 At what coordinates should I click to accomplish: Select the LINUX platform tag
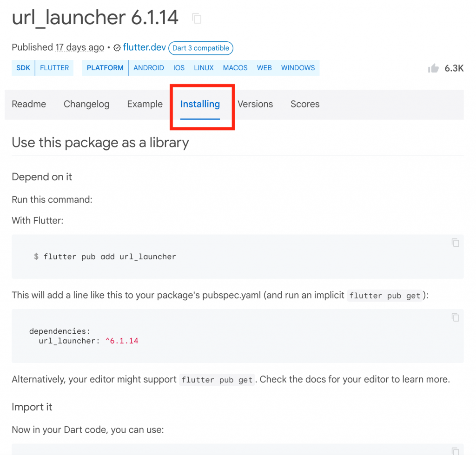click(x=204, y=68)
